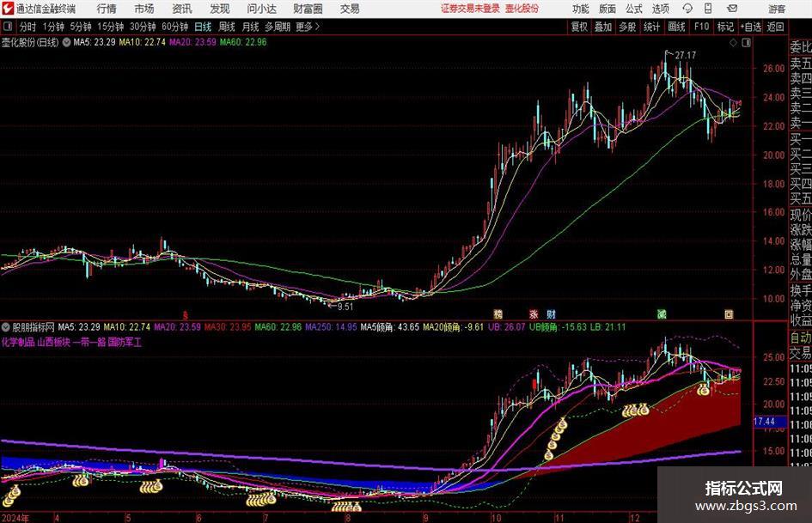Click the 涨 event marker icon
Screen dimensions: 812x523
tap(534, 313)
